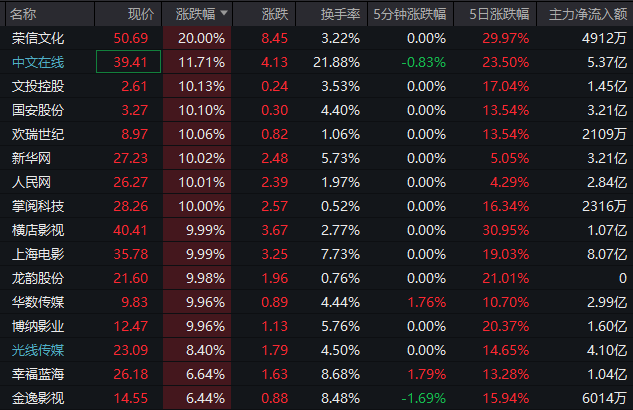This screenshot has height=410, width=633.
Task: Open the 荣信文化 stock row
Action: (x=38, y=38)
